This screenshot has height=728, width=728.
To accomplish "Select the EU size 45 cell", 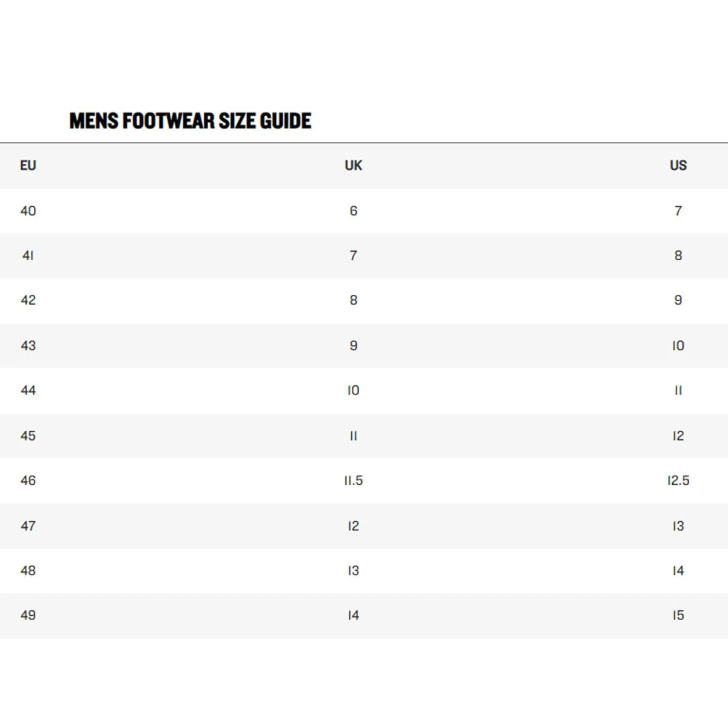I will [28, 436].
